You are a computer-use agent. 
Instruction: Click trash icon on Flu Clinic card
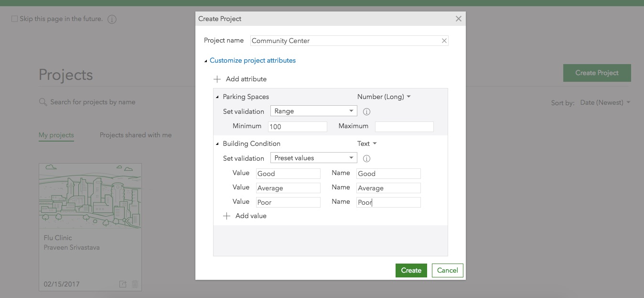pos(135,284)
